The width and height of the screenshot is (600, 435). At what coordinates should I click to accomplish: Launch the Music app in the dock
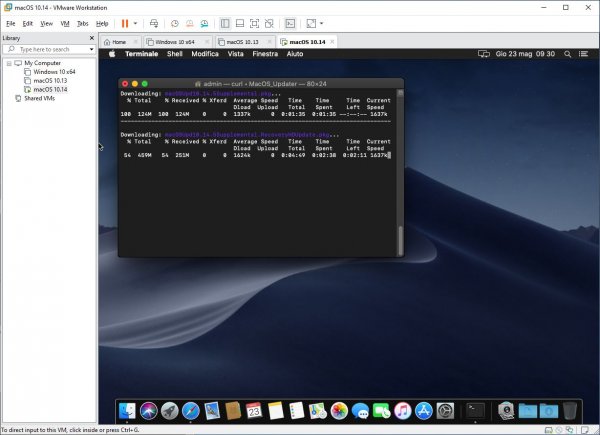pos(402,410)
